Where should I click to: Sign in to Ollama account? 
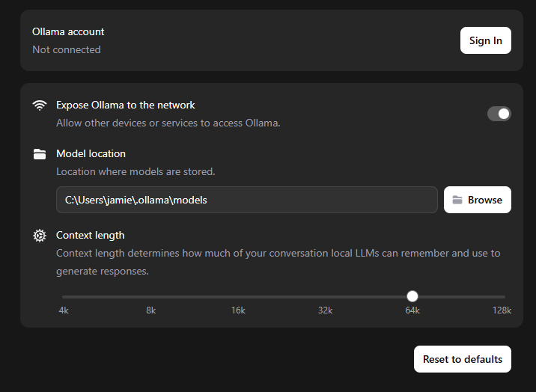(x=485, y=40)
